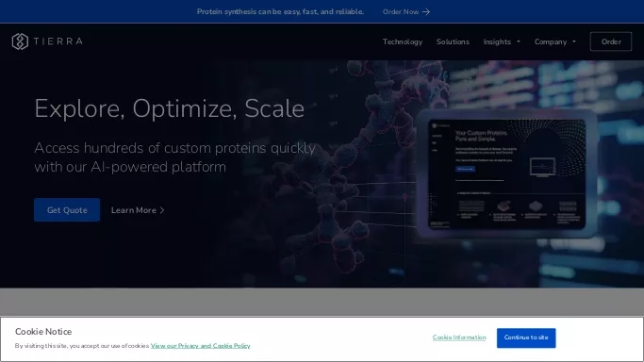Open the Solutions menu item
The image size is (644, 362).
tap(453, 41)
